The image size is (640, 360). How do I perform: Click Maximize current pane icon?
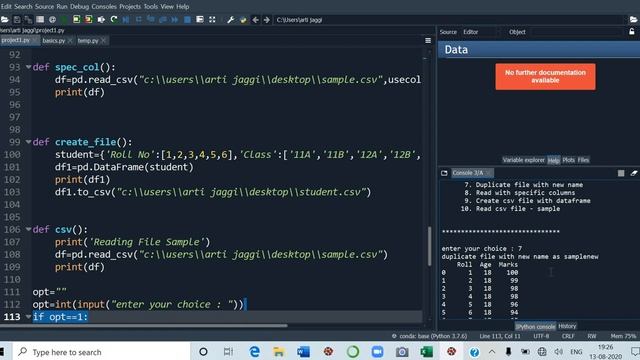pos(200,20)
